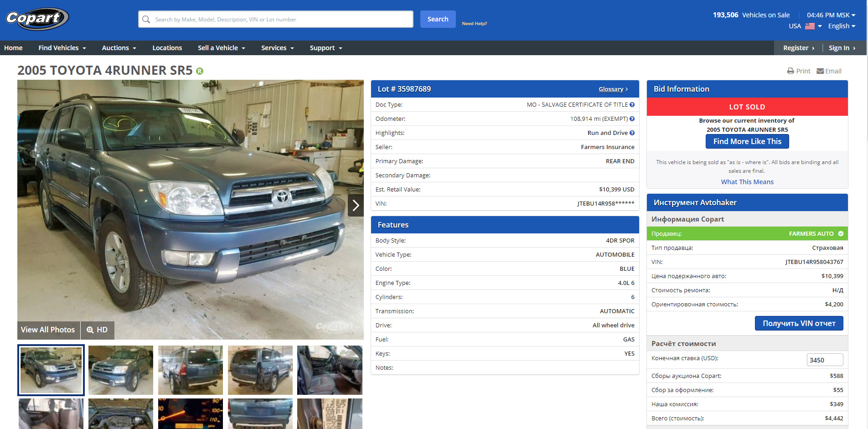Click View All Photos button
Viewport: 868px width, 429px height.
click(x=48, y=330)
